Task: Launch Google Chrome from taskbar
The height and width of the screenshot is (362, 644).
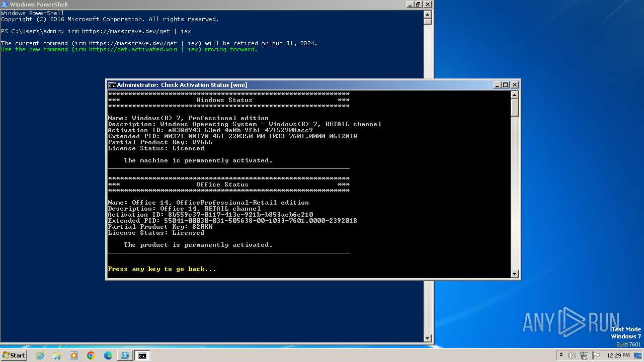Action: 91,355
